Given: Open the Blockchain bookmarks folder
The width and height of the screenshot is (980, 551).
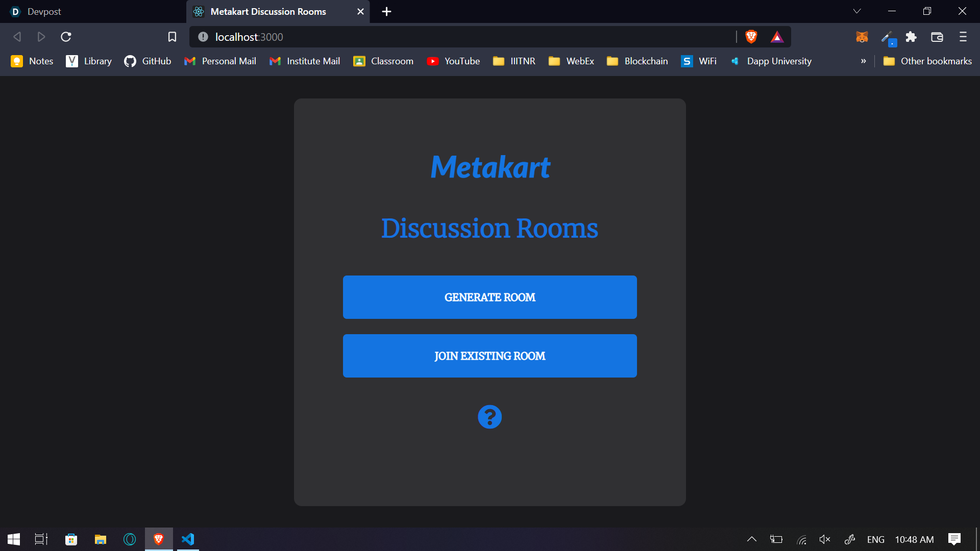Looking at the screenshot, I should 637,61.
